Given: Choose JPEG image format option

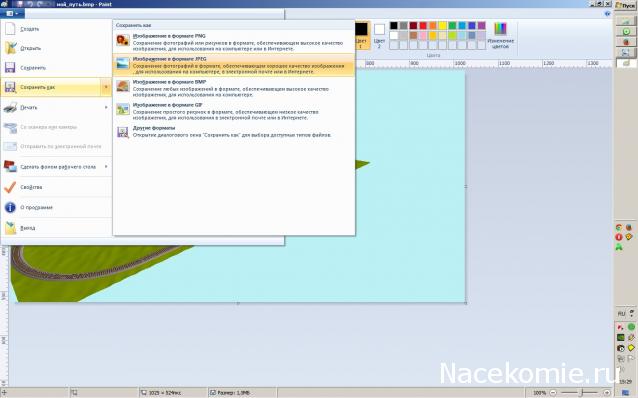Looking at the screenshot, I should pos(234,65).
